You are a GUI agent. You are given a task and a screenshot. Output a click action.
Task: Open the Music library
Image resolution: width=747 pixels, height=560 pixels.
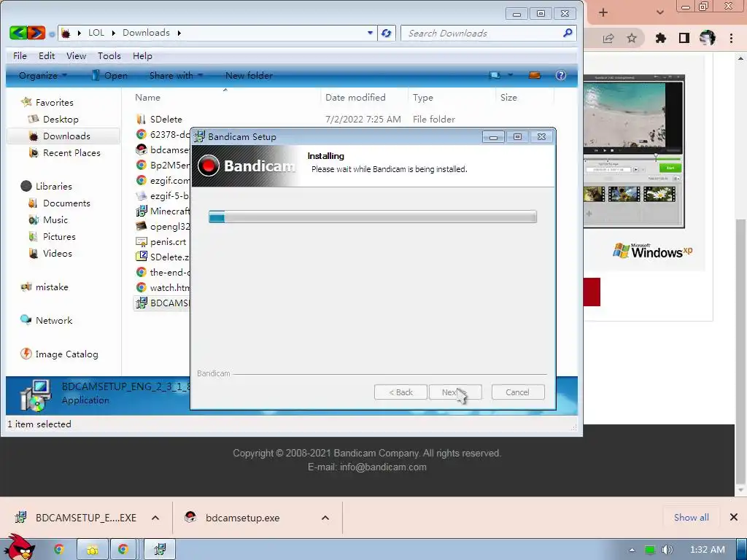55,220
